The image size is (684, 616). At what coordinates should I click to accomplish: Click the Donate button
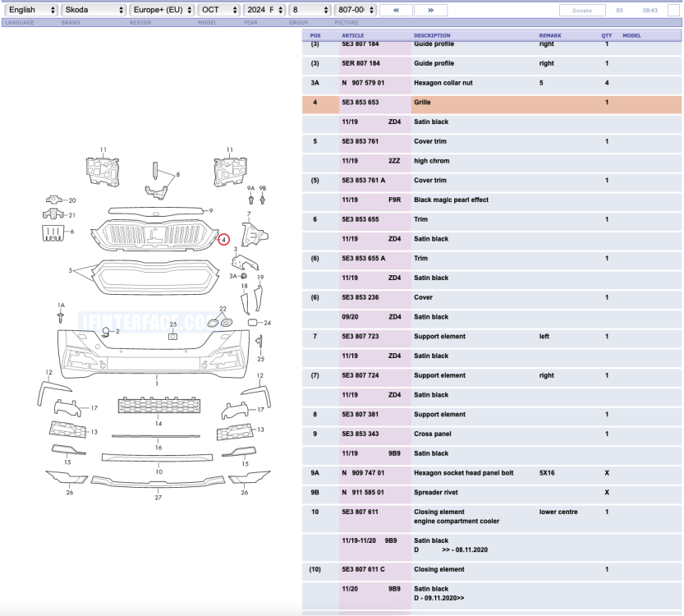coord(582,11)
